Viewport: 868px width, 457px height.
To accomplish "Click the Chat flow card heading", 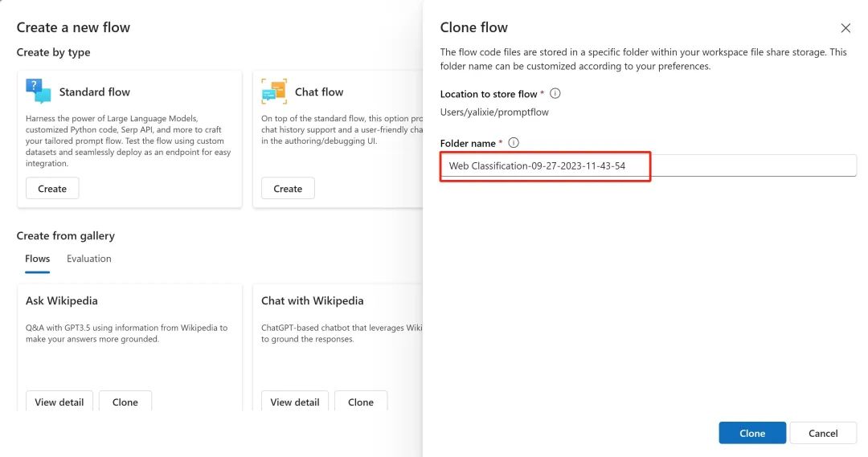I will (x=319, y=92).
